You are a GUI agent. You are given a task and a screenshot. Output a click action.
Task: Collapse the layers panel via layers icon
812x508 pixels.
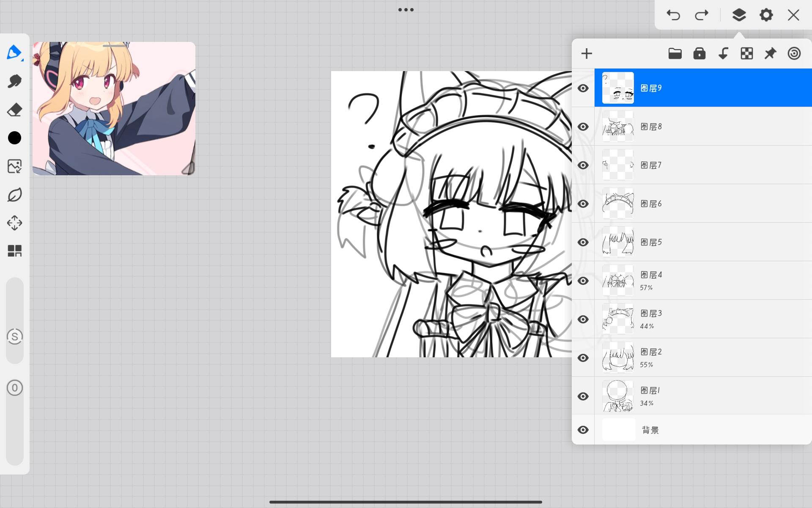click(x=739, y=15)
